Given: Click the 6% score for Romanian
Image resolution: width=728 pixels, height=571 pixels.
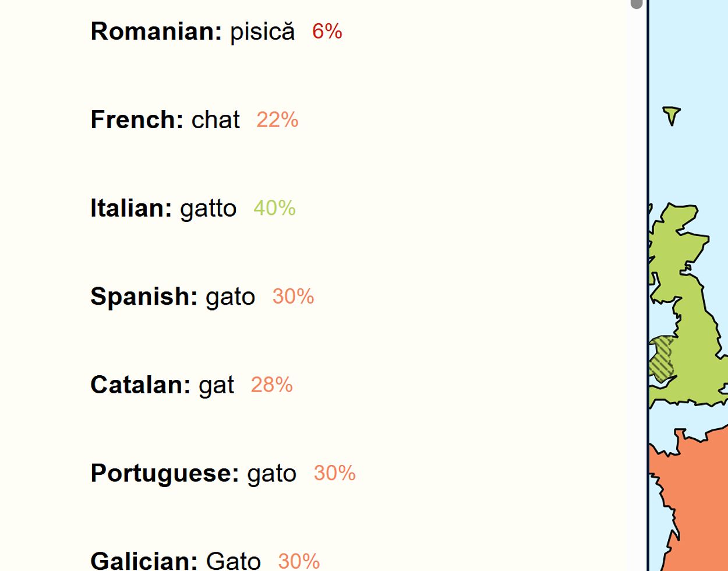Looking at the screenshot, I should coord(327,31).
